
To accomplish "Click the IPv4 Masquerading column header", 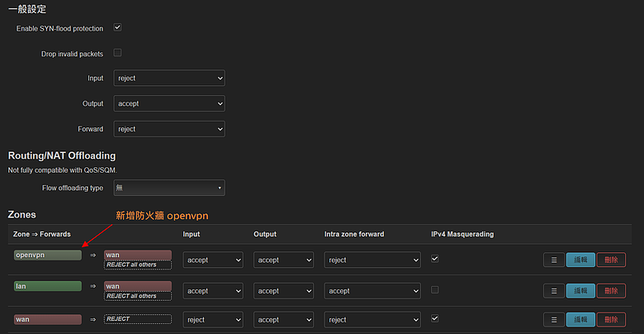I will click(462, 234).
